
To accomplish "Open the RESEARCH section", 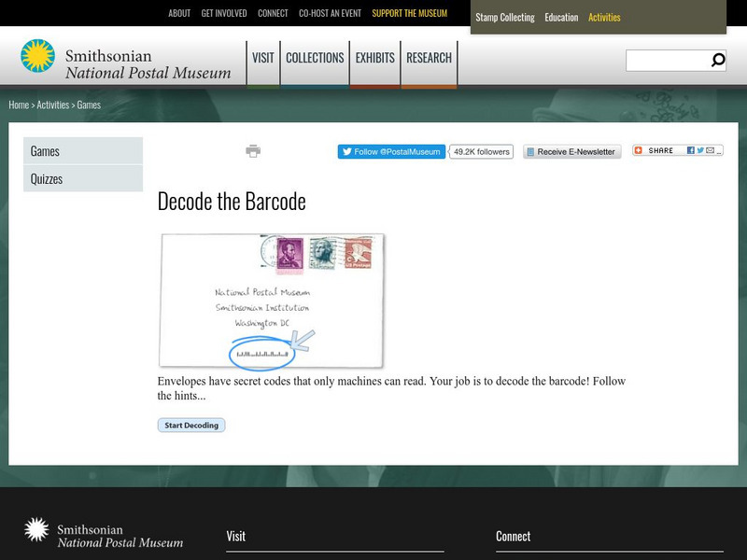I will click(x=429, y=57).
